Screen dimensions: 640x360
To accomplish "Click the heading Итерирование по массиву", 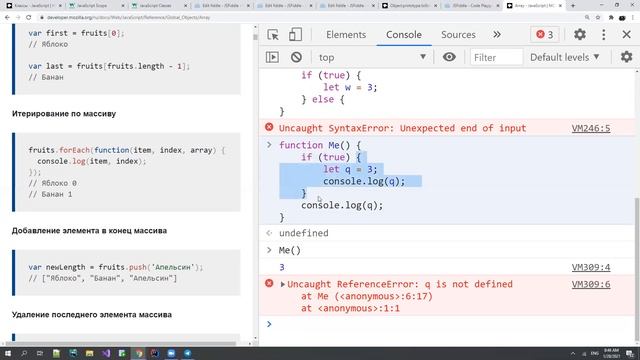I will coord(64,113).
